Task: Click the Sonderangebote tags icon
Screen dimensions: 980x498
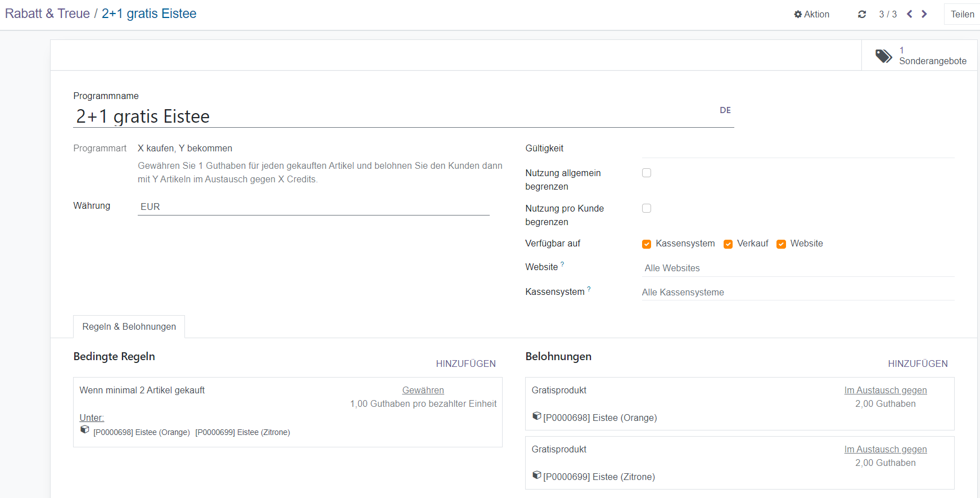Action: pyautogui.click(x=883, y=56)
